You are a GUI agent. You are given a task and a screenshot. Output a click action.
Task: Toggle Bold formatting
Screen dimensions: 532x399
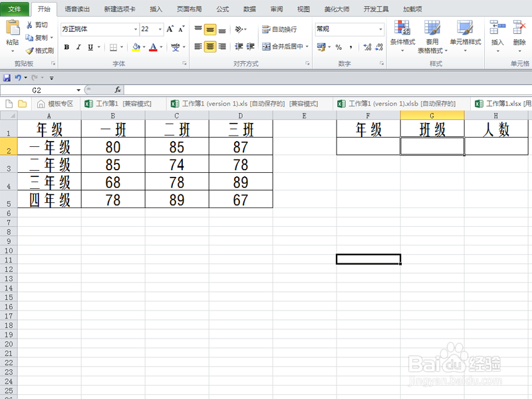(x=67, y=47)
